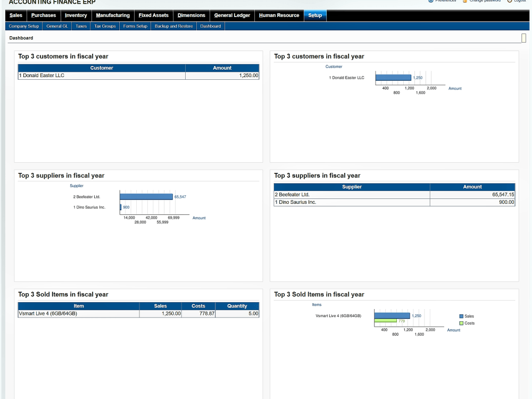Image resolution: width=532 pixels, height=399 pixels.
Task: Click '2 Beefeater Ltd.' chart axis label
Action: pos(87,197)
